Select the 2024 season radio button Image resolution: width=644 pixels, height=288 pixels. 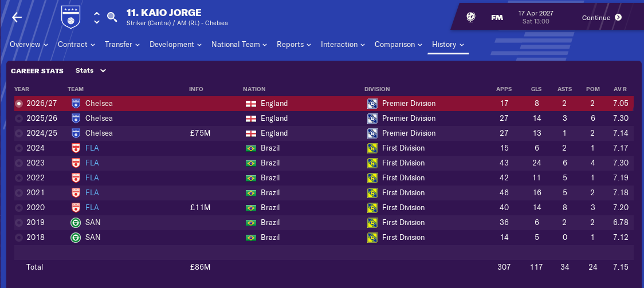[x=19, y=148]
